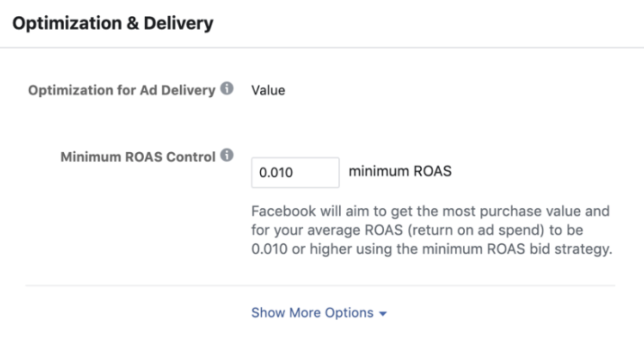Click the Optimization & Delivery section heading

[113, 23]
